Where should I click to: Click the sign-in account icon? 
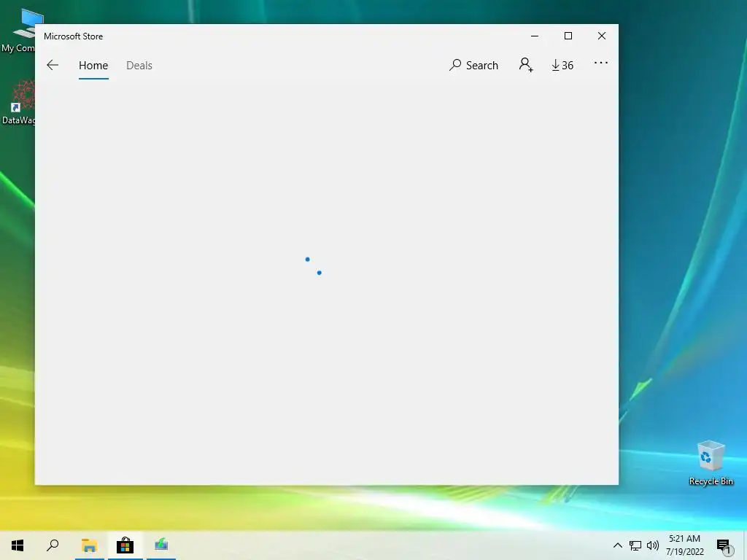click(526, 65)
